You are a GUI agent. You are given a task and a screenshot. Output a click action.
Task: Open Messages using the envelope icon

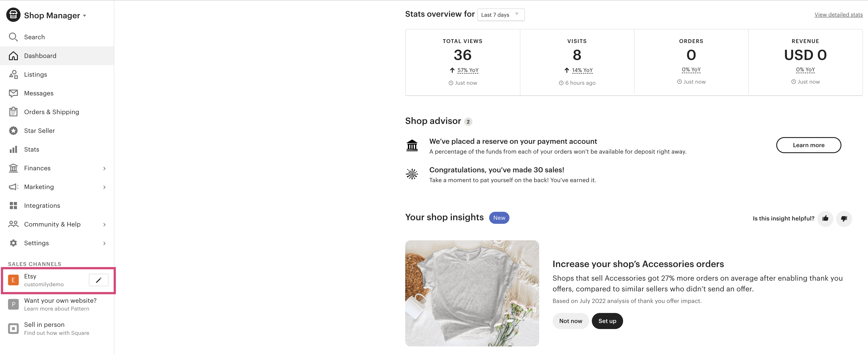13,93
